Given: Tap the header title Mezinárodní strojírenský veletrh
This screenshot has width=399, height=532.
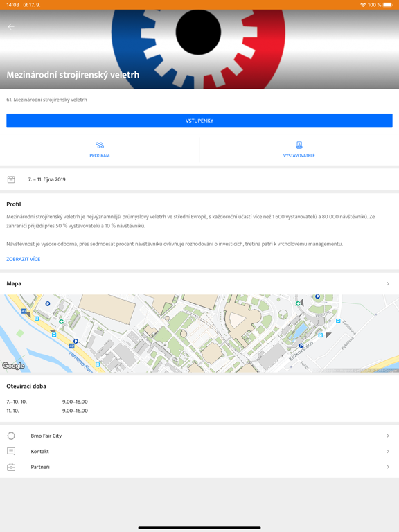Looking at the screenshot, I should tap(73, 75).
